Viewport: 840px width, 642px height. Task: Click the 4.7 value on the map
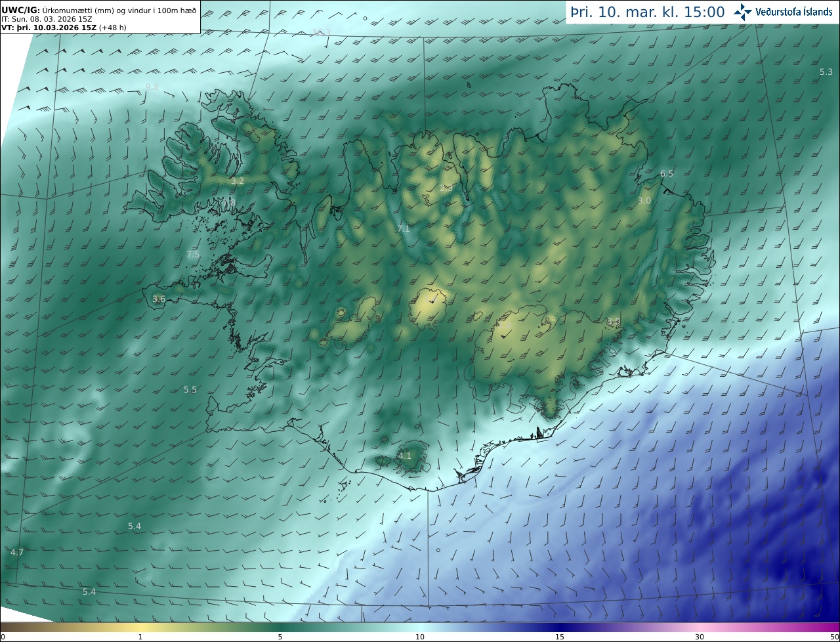(x=17, y=552)
